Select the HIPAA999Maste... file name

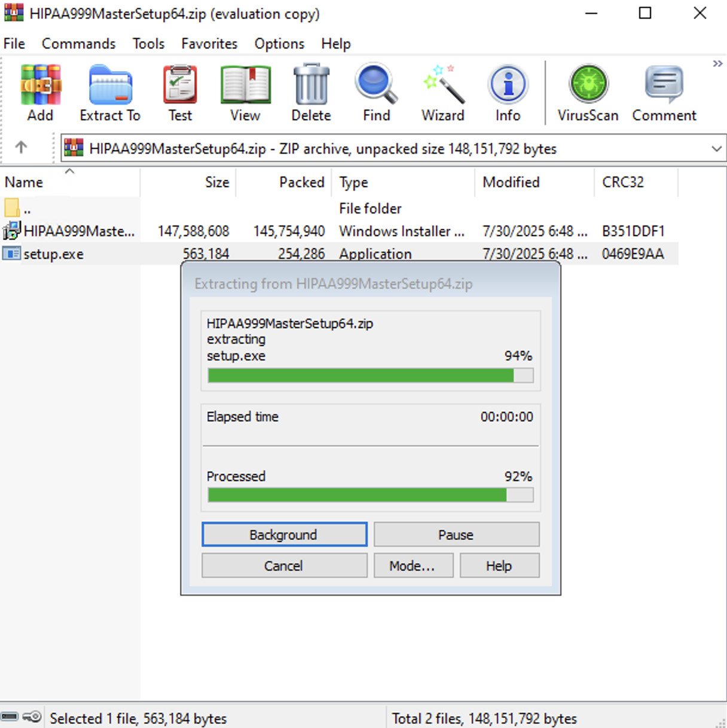(x=79, y=231)
